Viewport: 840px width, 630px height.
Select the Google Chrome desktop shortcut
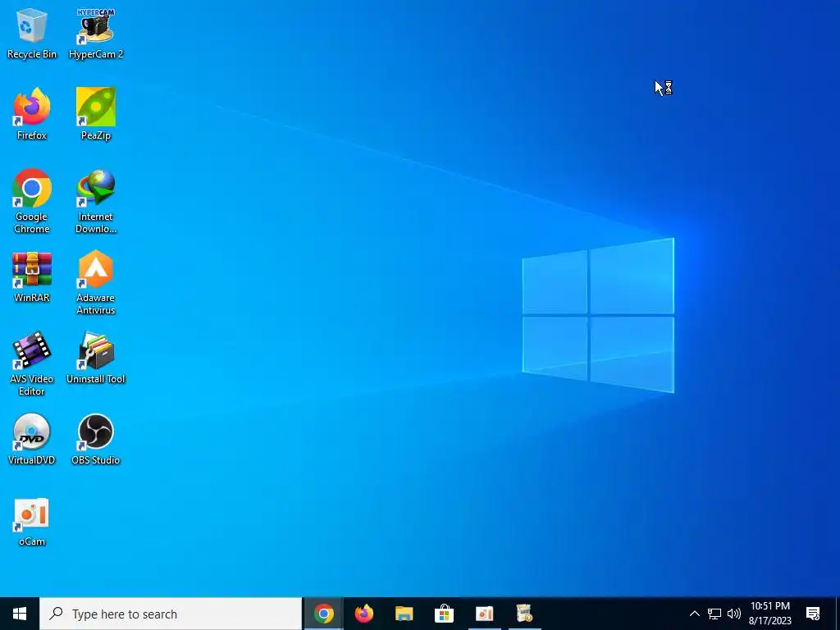click(32, 202)
